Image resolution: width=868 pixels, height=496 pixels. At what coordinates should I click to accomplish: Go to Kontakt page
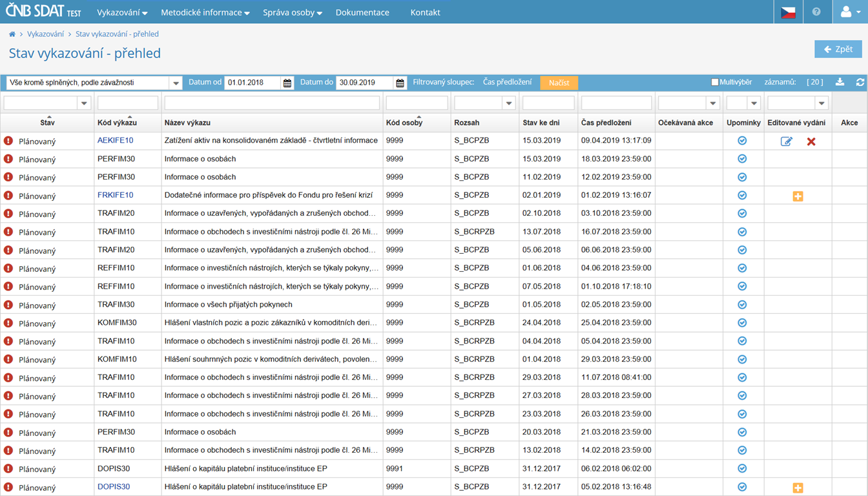click(425, 12)
